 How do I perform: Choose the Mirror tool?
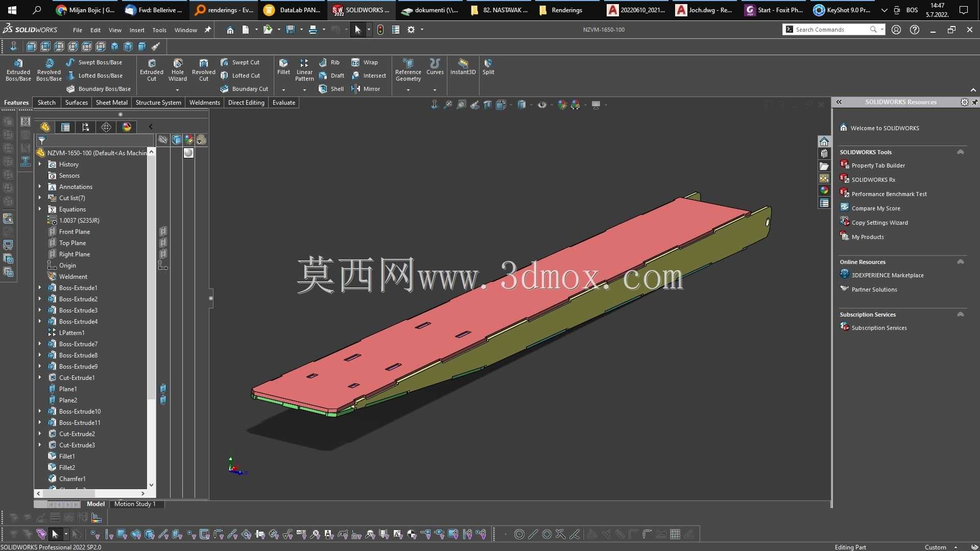coord(366,89)
